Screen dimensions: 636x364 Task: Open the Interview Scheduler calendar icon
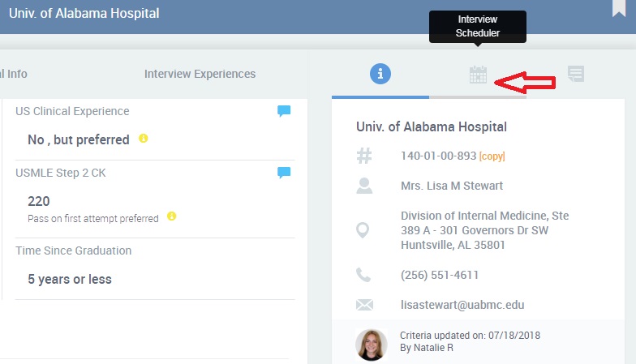point(478,75)
